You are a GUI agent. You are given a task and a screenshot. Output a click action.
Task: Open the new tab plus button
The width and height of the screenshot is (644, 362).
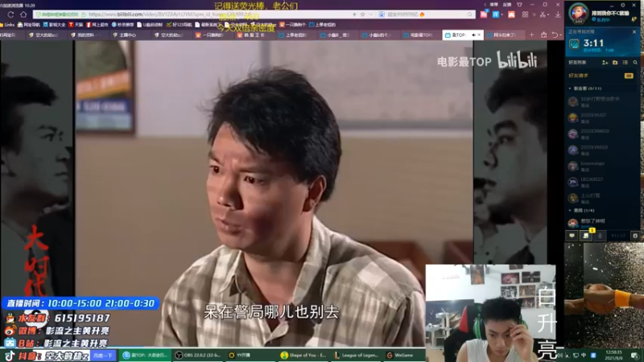(x=531, y=35)
